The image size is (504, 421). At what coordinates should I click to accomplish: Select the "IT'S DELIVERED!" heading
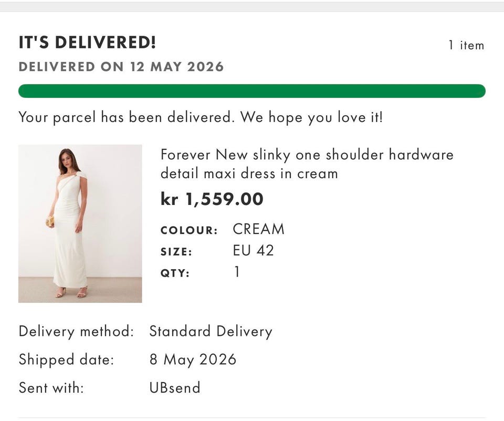click(88, 42)
